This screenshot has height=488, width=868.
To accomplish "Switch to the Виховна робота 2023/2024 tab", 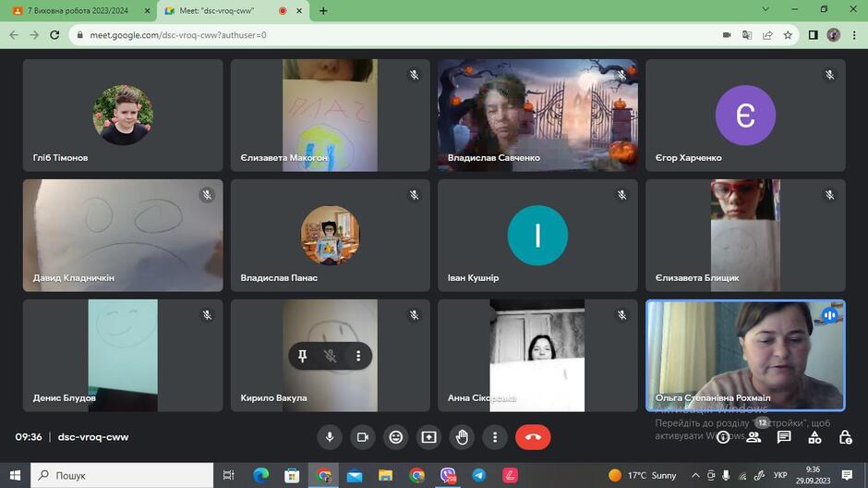I will click(x=79, y=10).
